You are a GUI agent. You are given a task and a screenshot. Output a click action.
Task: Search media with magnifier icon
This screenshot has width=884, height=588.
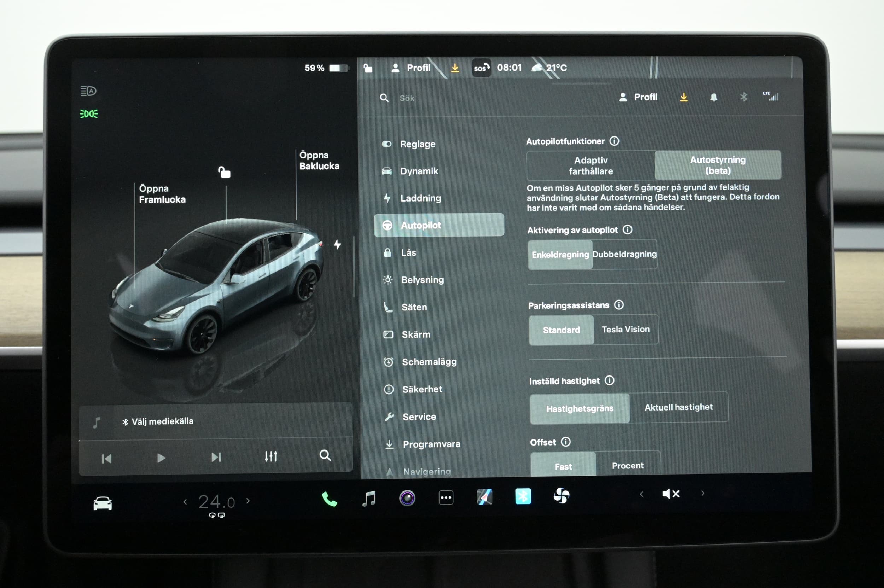325,455
